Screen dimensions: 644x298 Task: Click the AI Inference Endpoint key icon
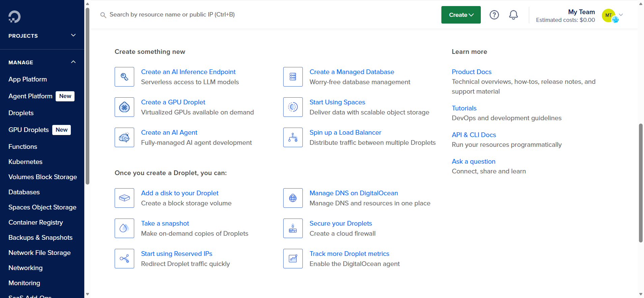(124, 77)
